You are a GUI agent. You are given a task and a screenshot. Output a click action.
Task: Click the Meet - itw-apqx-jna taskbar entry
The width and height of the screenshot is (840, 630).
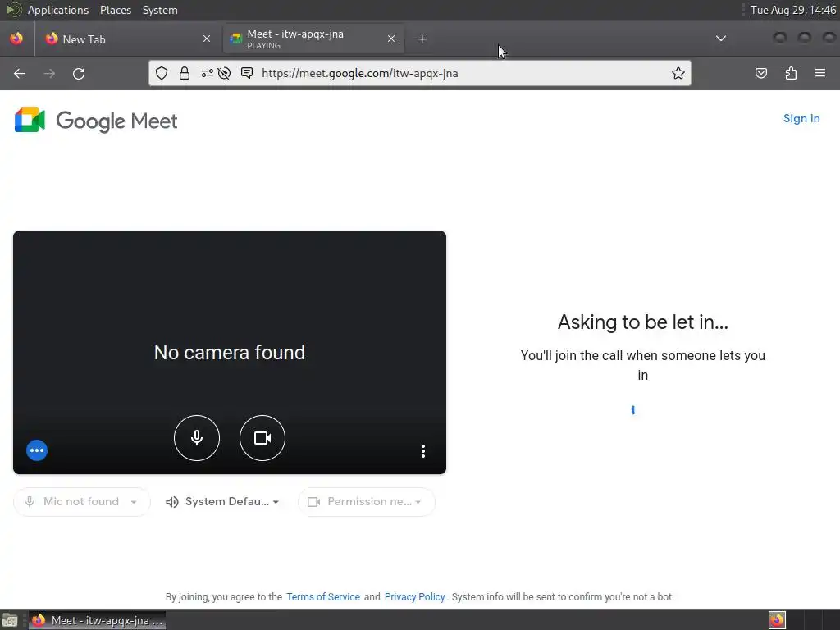point(97,620)
